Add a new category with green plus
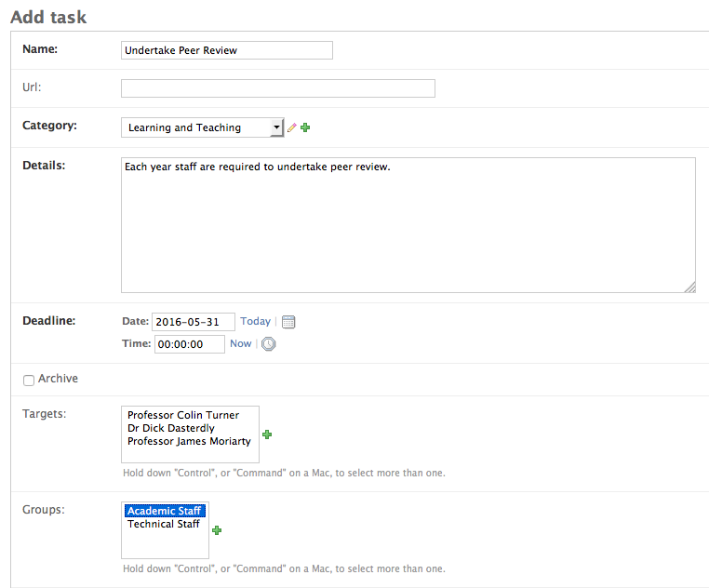Viewport: 709px width, 588px height. pos(306,127)
